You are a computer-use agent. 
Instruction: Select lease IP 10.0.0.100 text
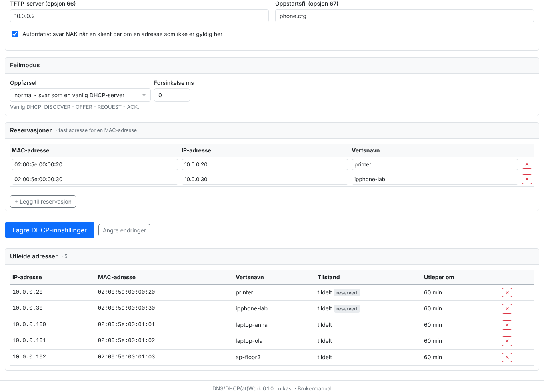pos(29,324)
